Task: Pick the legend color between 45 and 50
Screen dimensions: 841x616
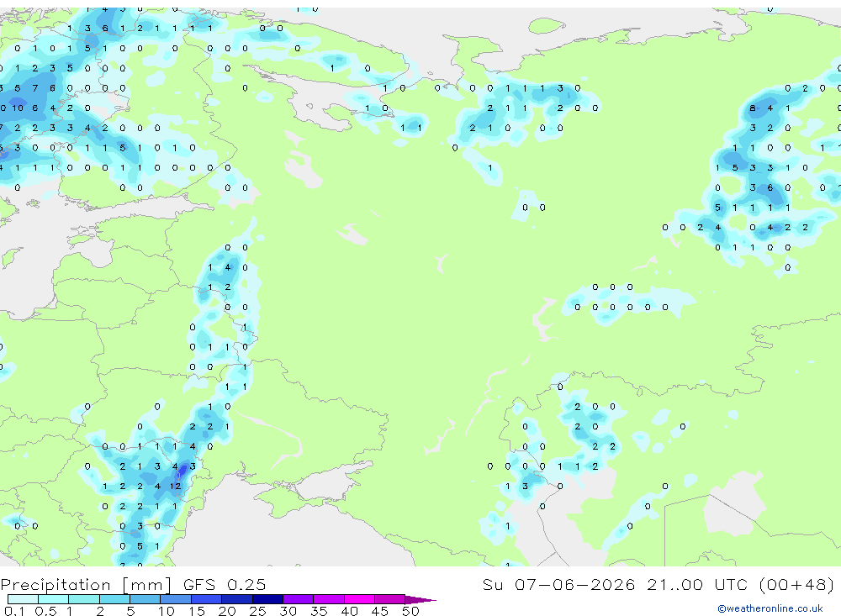Action: 390,599
